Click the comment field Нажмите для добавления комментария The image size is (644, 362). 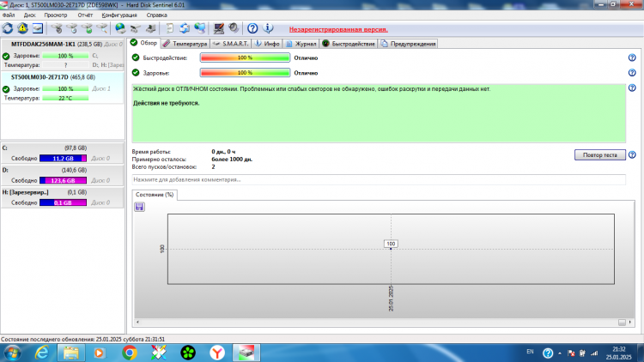tap(379, 180)
